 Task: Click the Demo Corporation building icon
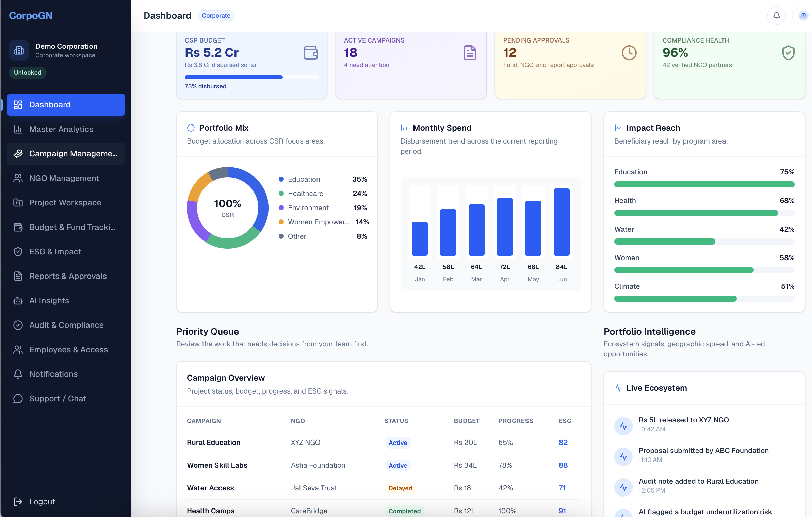pyautogui.click(x=19, y=50)
